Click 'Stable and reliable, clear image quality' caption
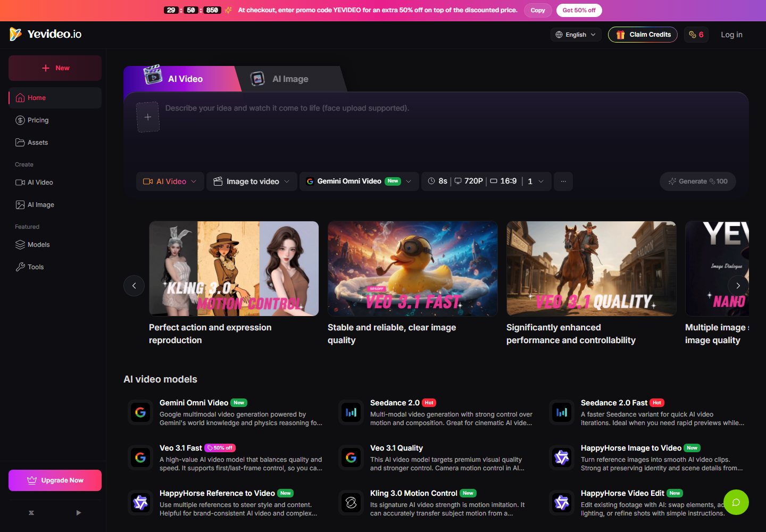766x532 pixels. pos(392,334)
